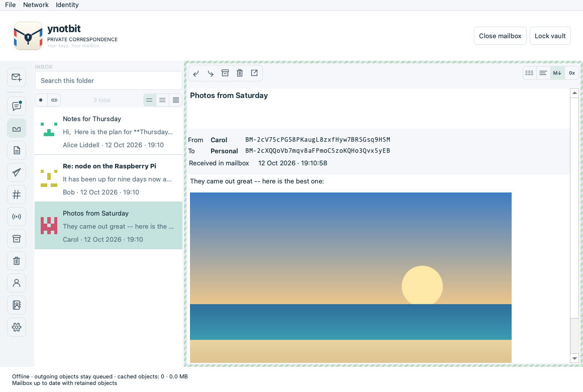Click the INBOX folder label above the search
Viewport: 583px width, 392px height.
click(x=44, y=67)
